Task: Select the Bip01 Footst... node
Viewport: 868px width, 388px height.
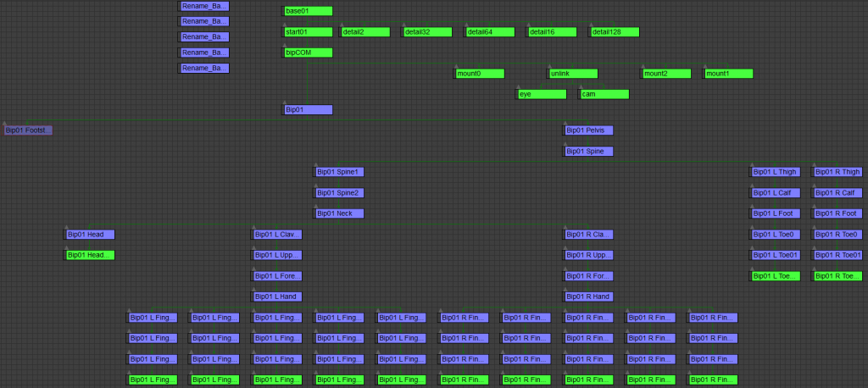Action: [29, 130]
